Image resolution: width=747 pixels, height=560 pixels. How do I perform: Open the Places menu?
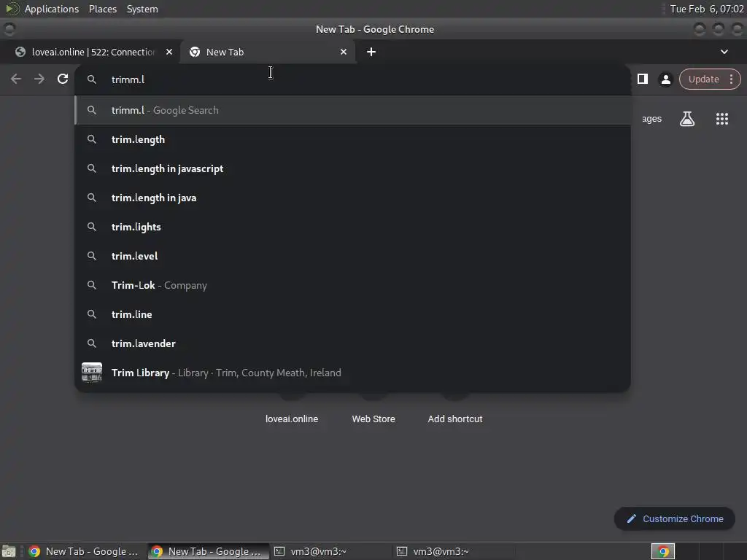[103, 9]
